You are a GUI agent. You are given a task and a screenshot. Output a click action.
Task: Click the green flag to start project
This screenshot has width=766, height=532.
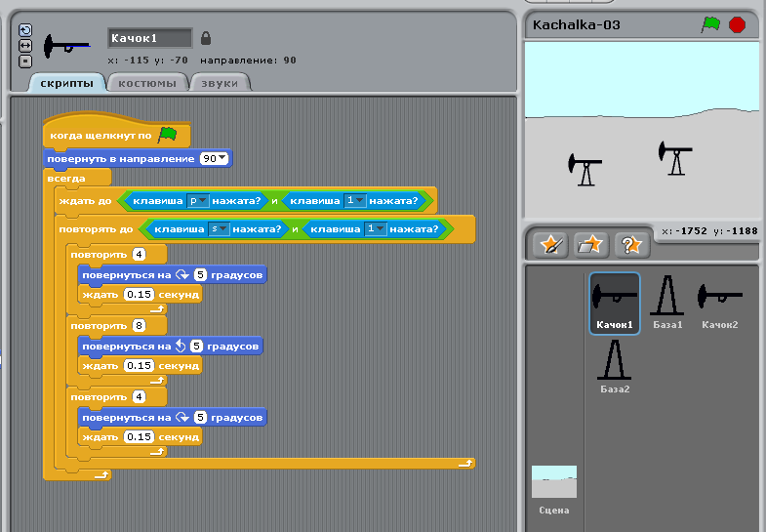pyautogui.click(x=710, y=24)
